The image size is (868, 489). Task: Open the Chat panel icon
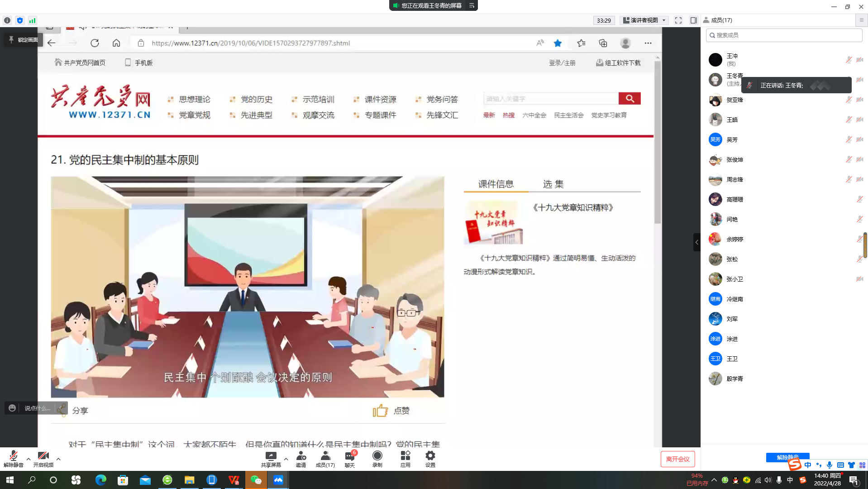click(x=350, y=458)
